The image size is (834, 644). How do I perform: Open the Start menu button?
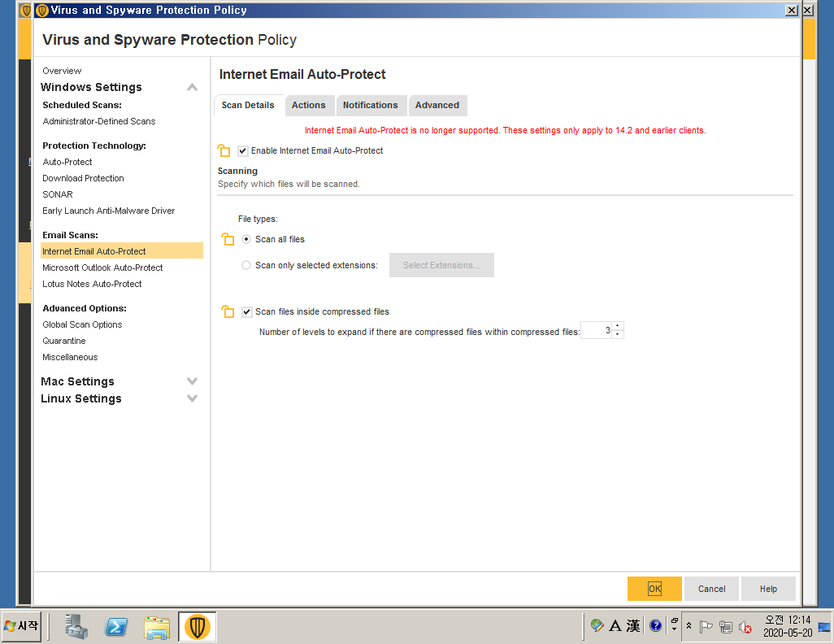(x=22, y=626)
